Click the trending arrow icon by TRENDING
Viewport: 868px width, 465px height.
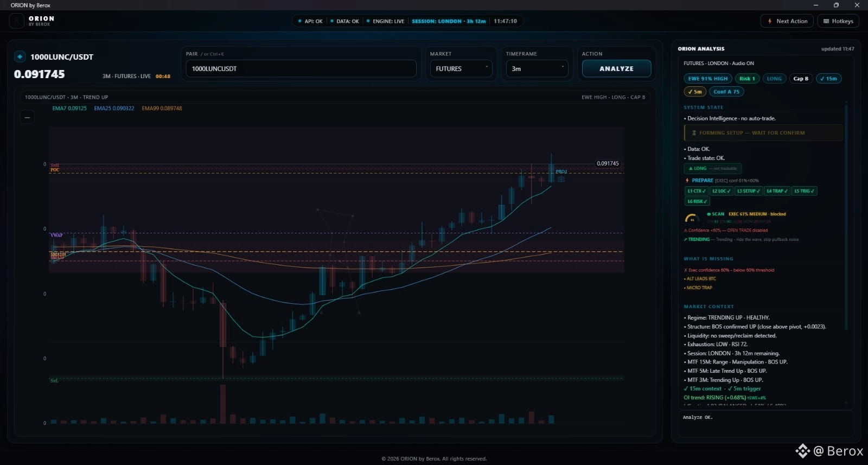[686, 239]
